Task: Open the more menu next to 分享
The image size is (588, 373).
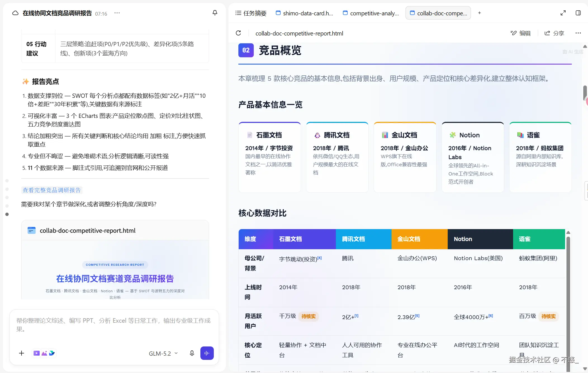Action: pos(578,33)
